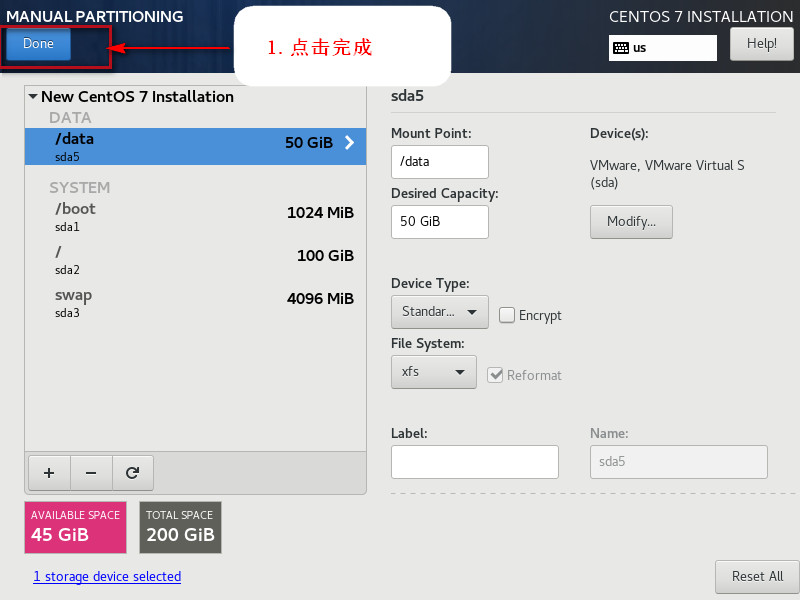Collapse the New CentOS 7 Installation tree
Image resolution: width=800 pixels, height=600 pixels.
pyautogui.click(x=33, y=96)
